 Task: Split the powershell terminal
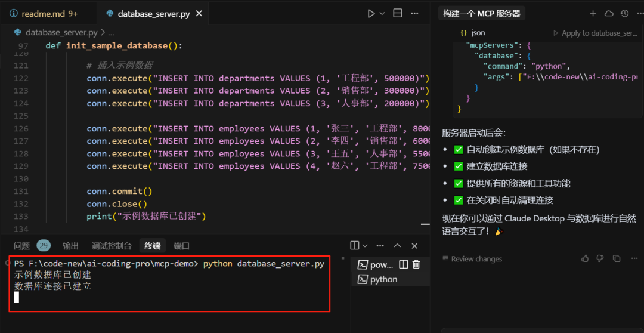(403, 264)
